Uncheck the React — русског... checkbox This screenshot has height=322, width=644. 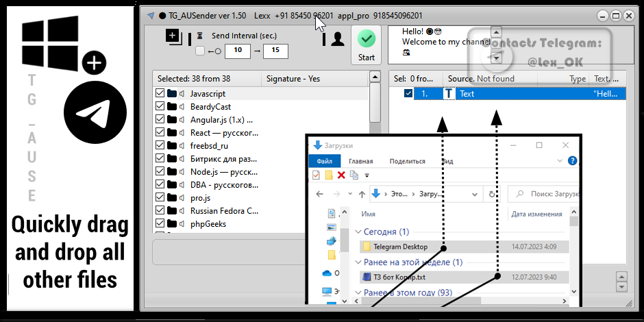[x=160, y=133]
